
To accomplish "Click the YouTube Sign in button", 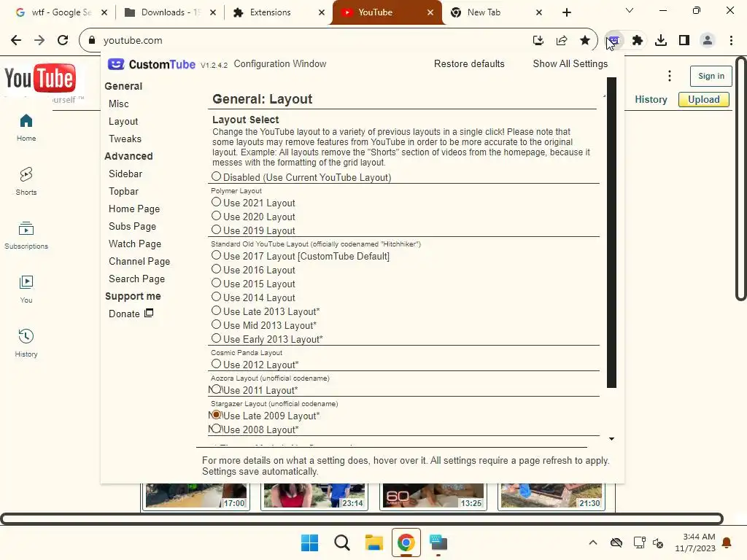I will [711, 76].
